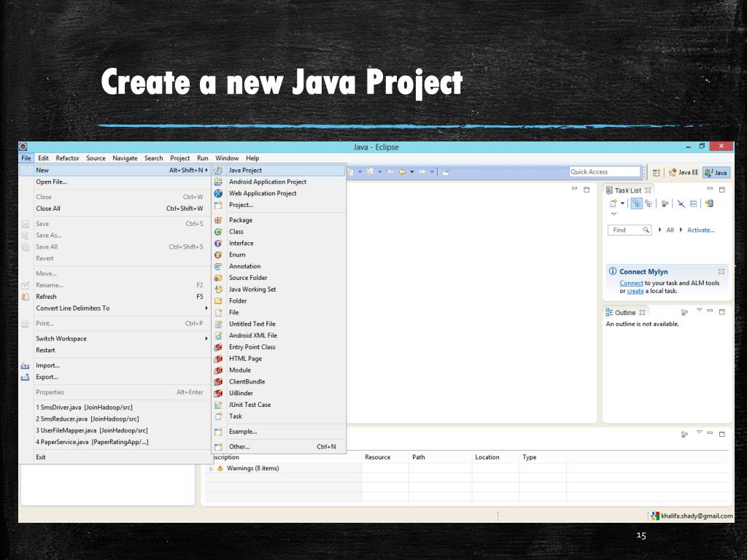Click the Connect link in Mylyn panel
The width and height of the screenshot is (747, 560).
(x=631, y=283)
